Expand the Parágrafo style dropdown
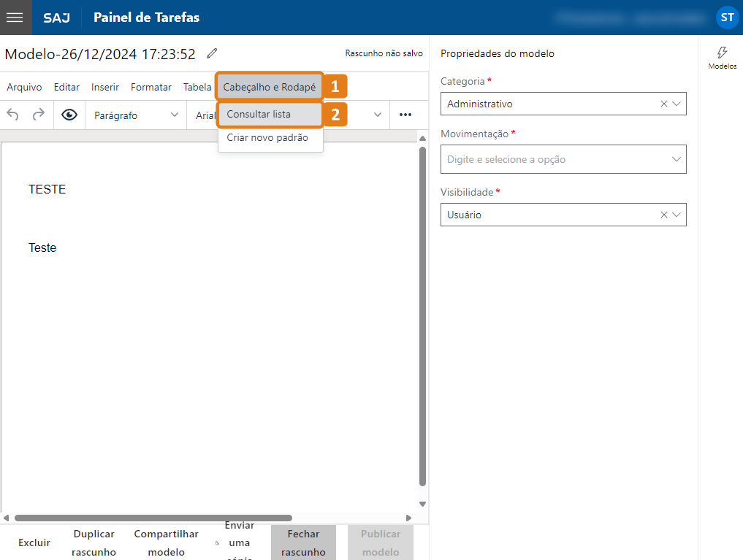This screenshot has height=560, width=743. (174, 115)
